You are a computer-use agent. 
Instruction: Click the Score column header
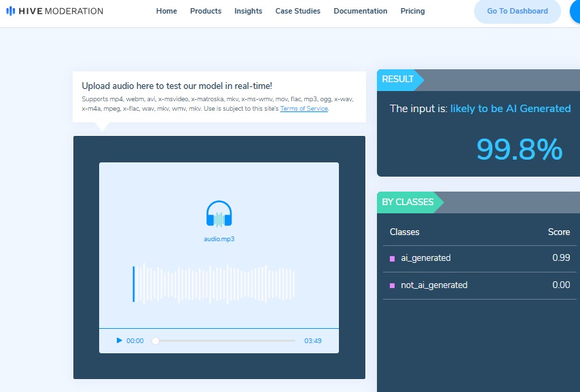coord(559,232)
